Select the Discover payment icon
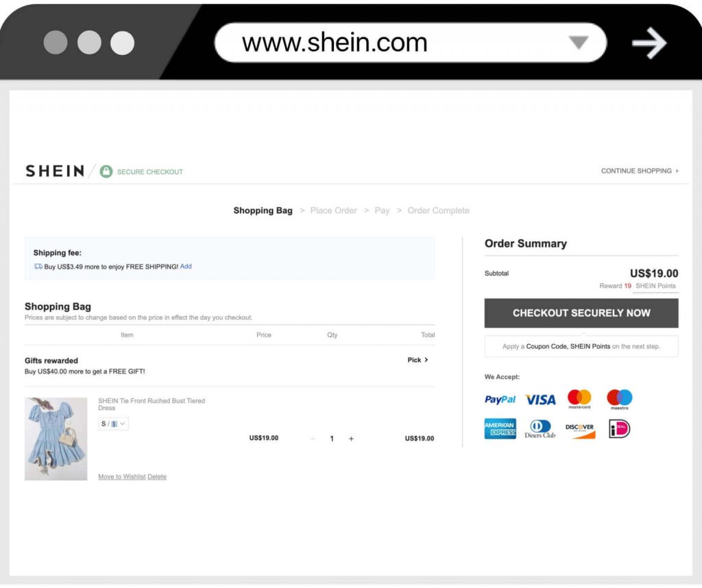Viewport: 702px width, 588px height. point(580,428)
